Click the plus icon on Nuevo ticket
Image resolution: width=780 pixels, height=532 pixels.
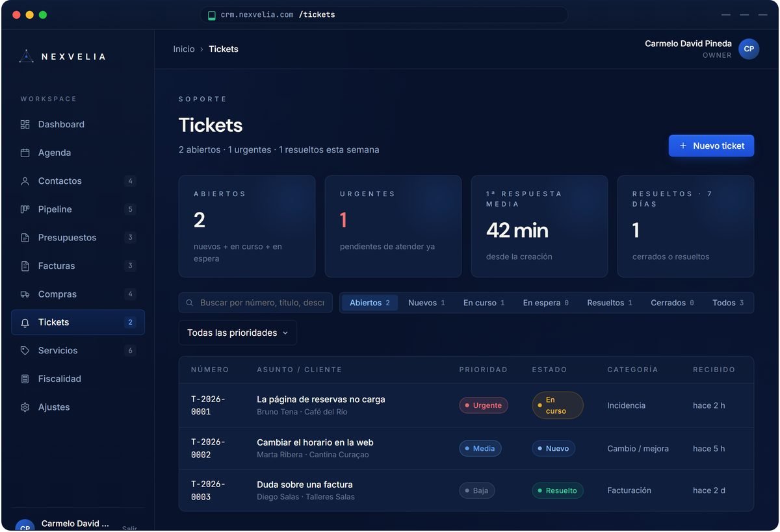point(683,146)
